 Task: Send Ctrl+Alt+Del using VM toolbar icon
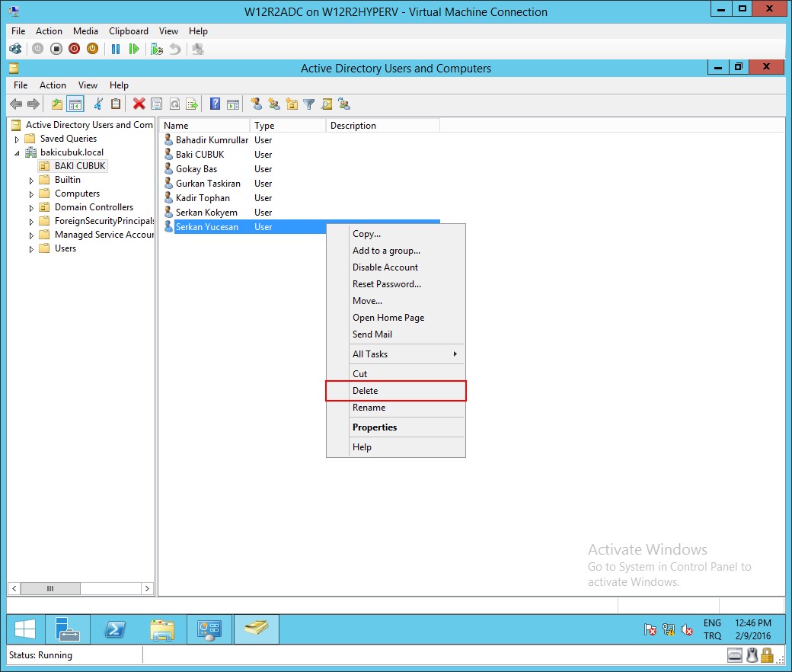point(16,49)
